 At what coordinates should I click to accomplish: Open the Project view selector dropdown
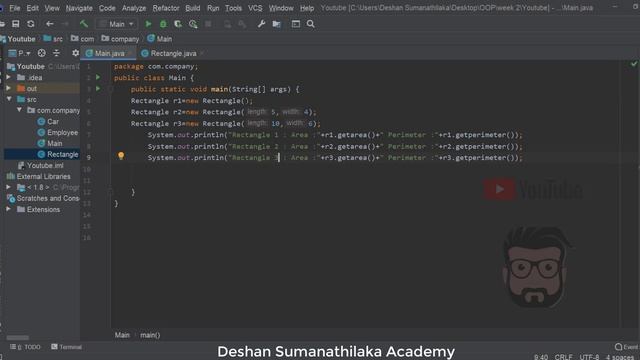[20, 53]
